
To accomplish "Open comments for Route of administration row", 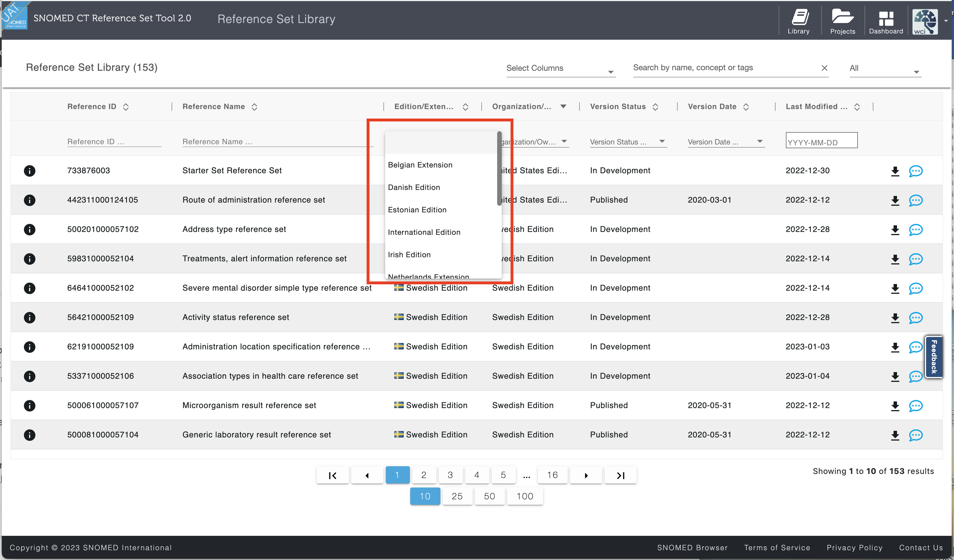I will 915,201.
